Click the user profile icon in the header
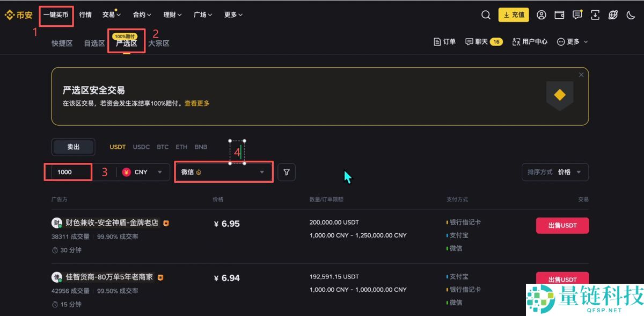This screenshot has height=316, width=644. (x=541, y=15)
